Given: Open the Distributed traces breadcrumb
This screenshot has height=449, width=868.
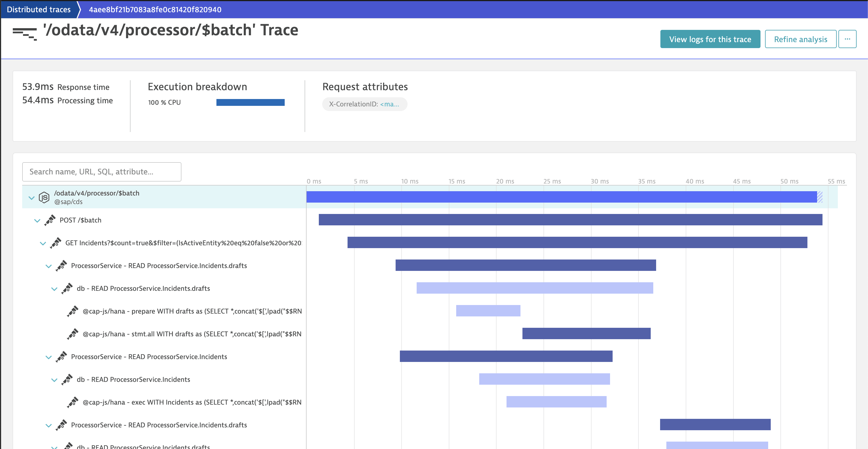Looking at the screenshot, I should pos(38,9).
